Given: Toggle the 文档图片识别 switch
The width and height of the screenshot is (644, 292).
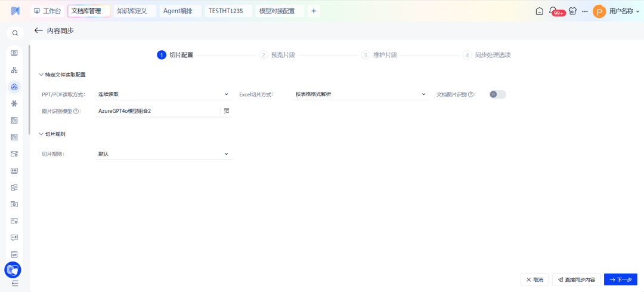Looking at the screenshot, I should 497,94.
